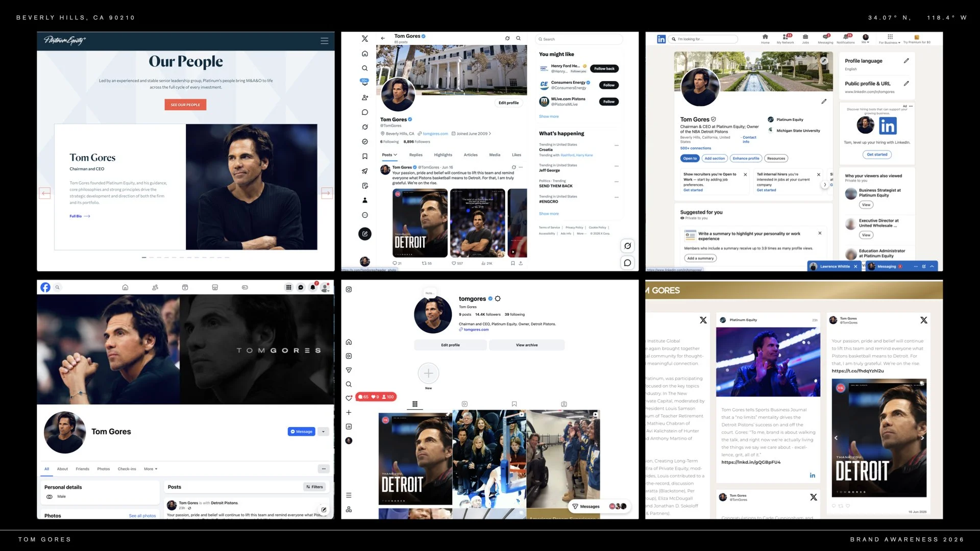This screenshot has width=980, height=551.
Task: Open Facebook account menu avatar
Action: pyautogui.click(x=325, y=287)
